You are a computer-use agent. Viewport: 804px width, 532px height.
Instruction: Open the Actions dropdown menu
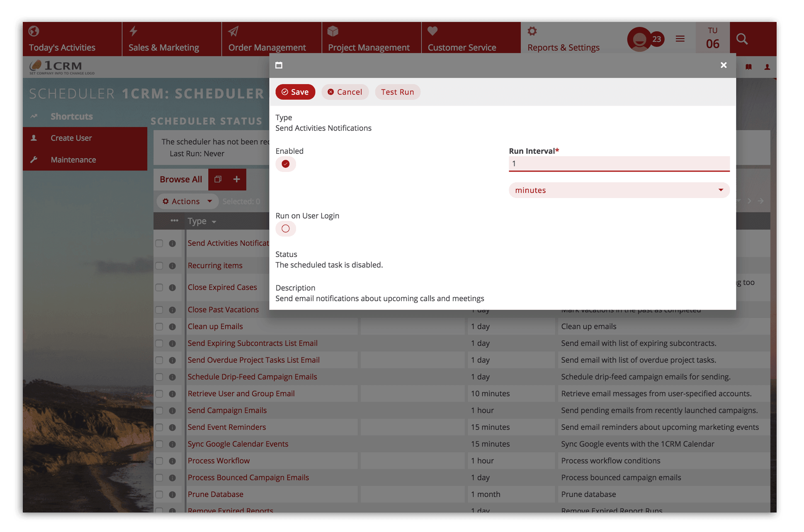point(187,201)
